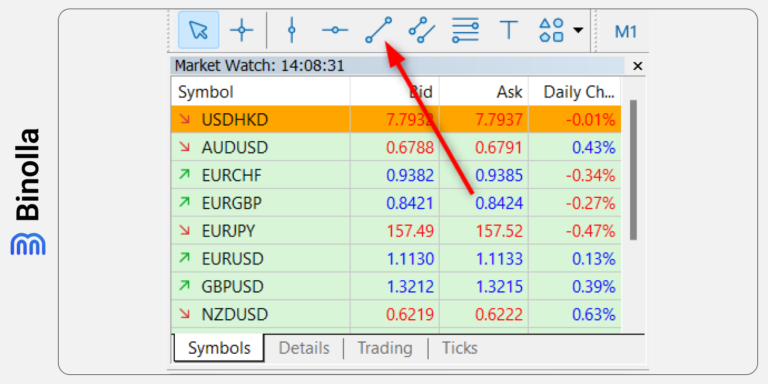Open the shapes objects tool
Image resolution: width=768 pixels, height=384 pixels.
(x=551, y=30)
